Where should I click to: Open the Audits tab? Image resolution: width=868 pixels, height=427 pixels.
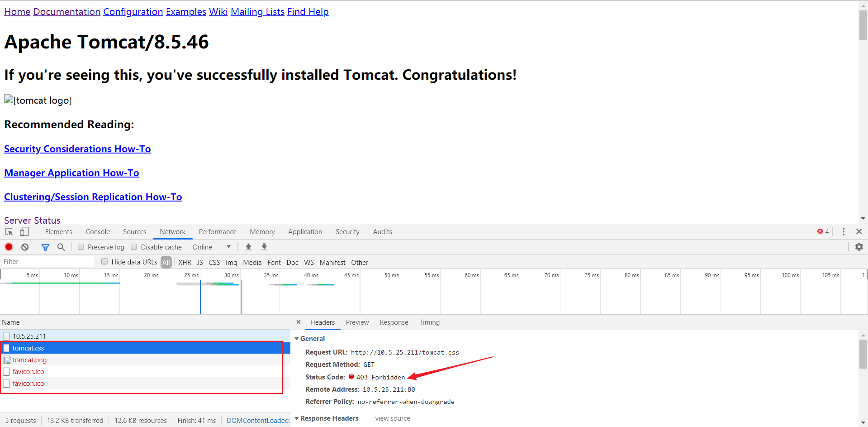pos(383,232)
